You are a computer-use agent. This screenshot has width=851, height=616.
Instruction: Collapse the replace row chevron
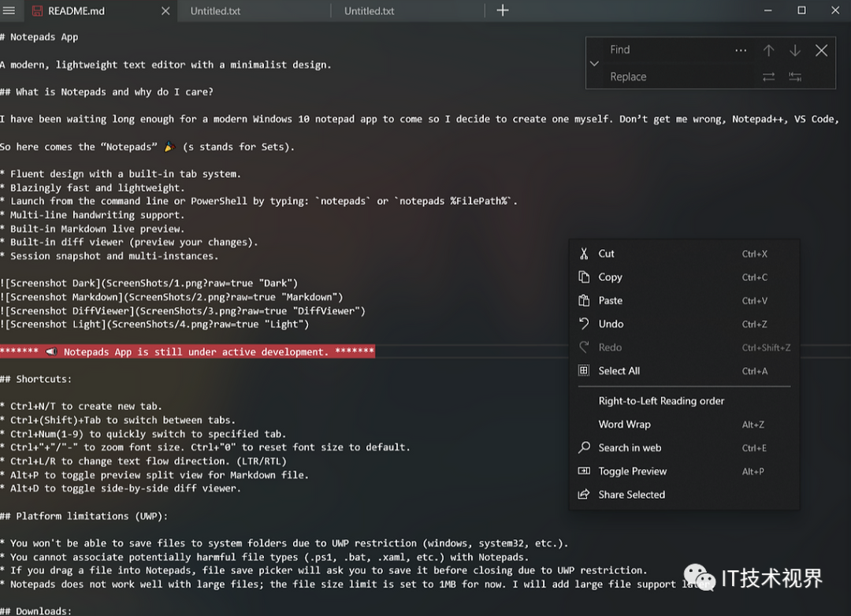[594, 64]
